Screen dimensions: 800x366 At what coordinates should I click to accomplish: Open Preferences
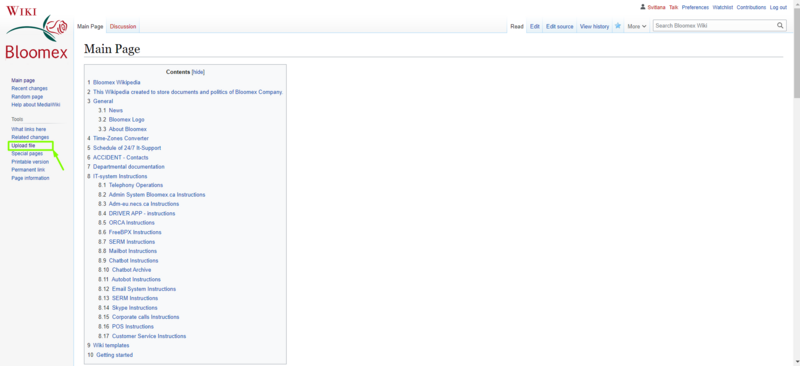695,8
